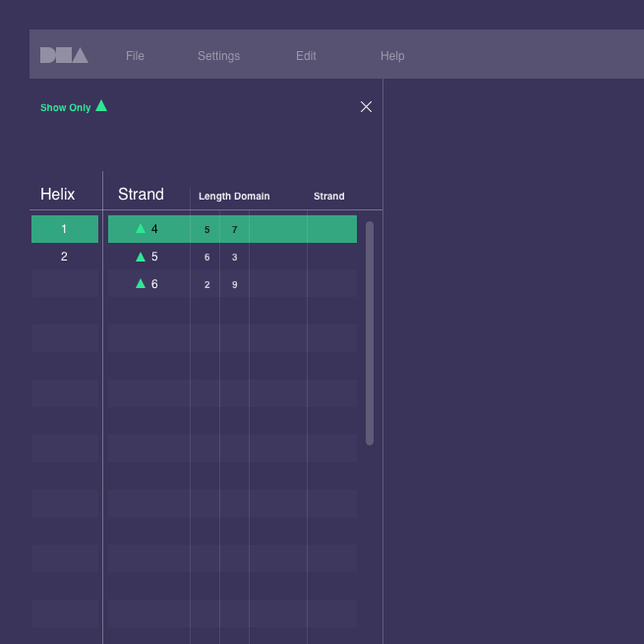This screenshot has width=644, height=644.
Task: Click the green triangle beside strand 6
Action: tap(141, 284)
